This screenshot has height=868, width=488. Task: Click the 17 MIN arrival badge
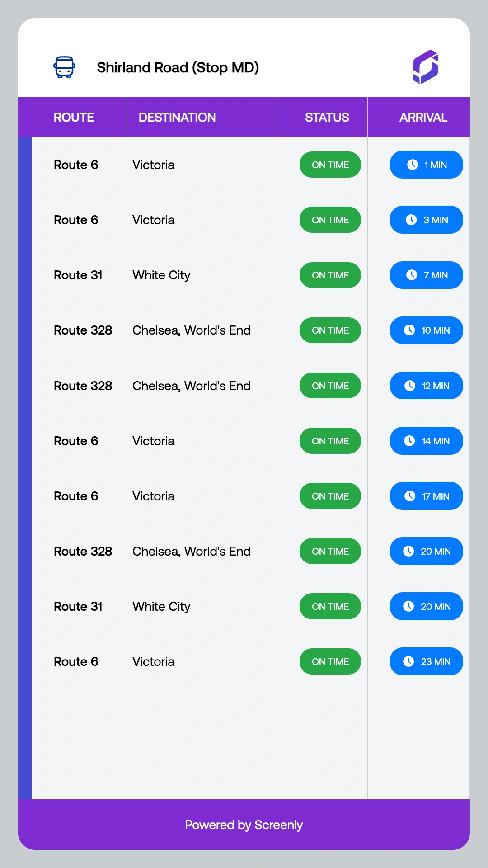click(x=427, y=496)
